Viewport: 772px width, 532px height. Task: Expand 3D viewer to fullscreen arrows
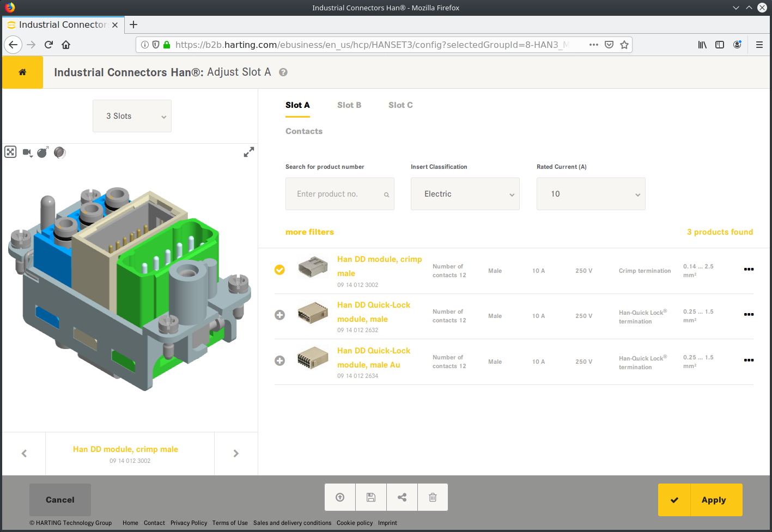(x=249, y=152)
